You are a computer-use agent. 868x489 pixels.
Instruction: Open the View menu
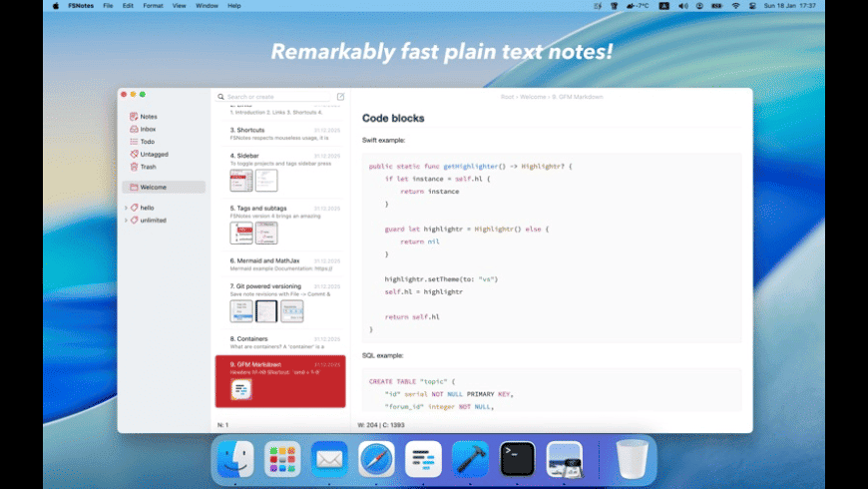(x=179, y=6)
